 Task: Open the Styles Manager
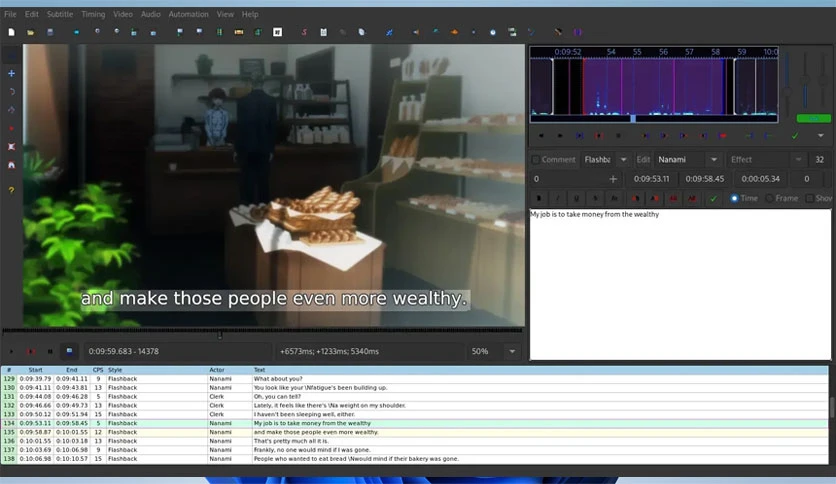point(304,32)
